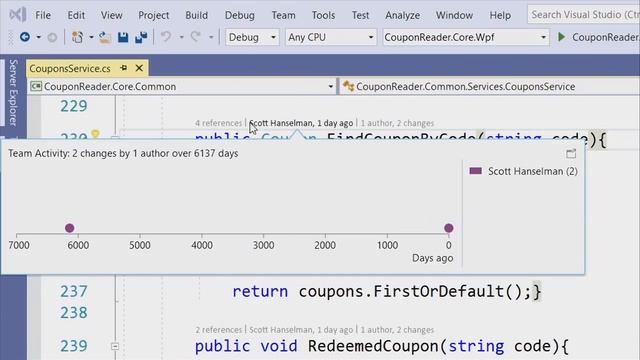The height and width of the screenshot is (360, 640).
Task: Click FirstOrDefault in the return statement
Action: 439,291
